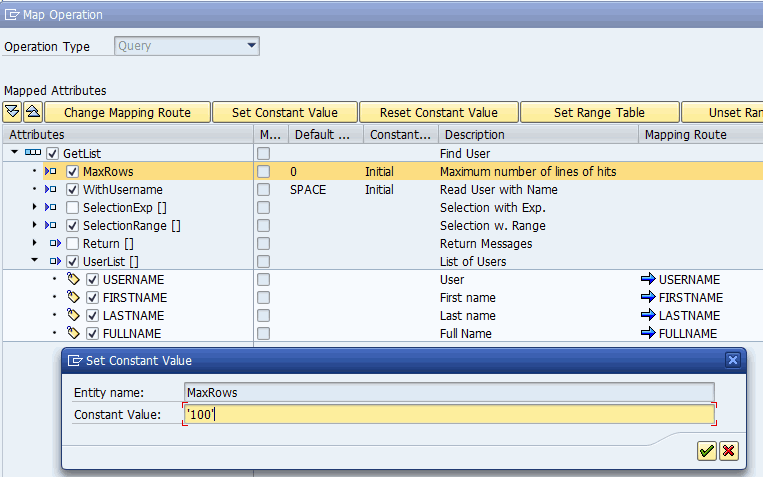Expand the SelectionExp [] node

pyautogui.click(x=34, y=207)
